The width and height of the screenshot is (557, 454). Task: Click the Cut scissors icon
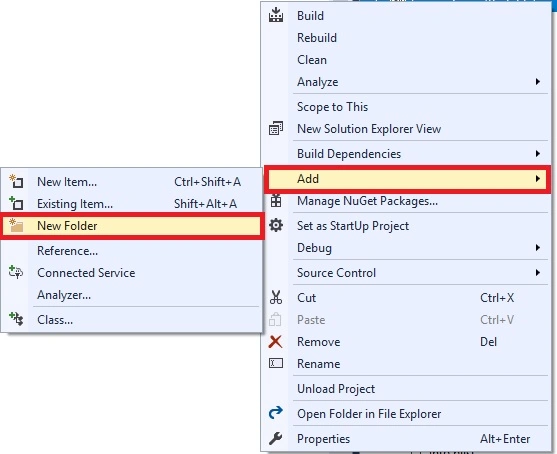(276, 297)
